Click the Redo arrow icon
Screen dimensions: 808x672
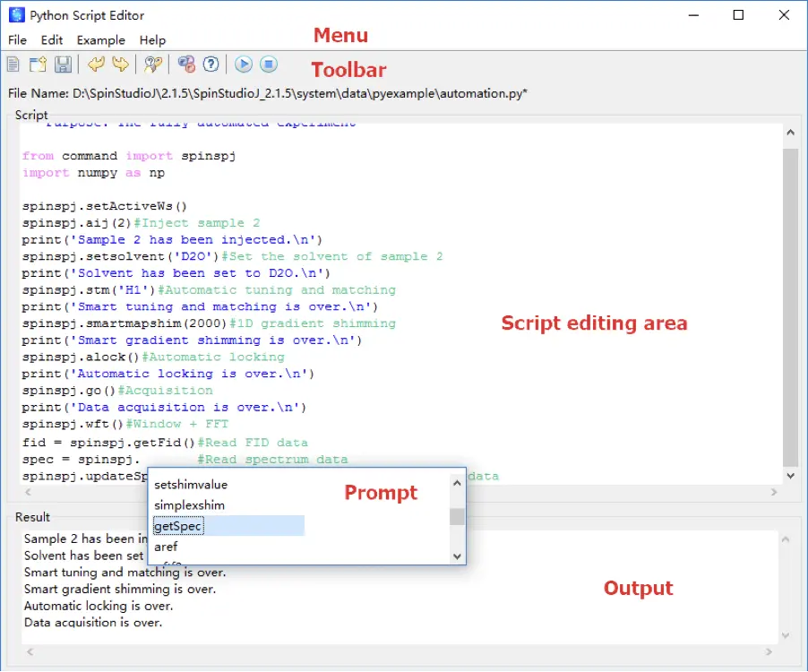(120, 64)
